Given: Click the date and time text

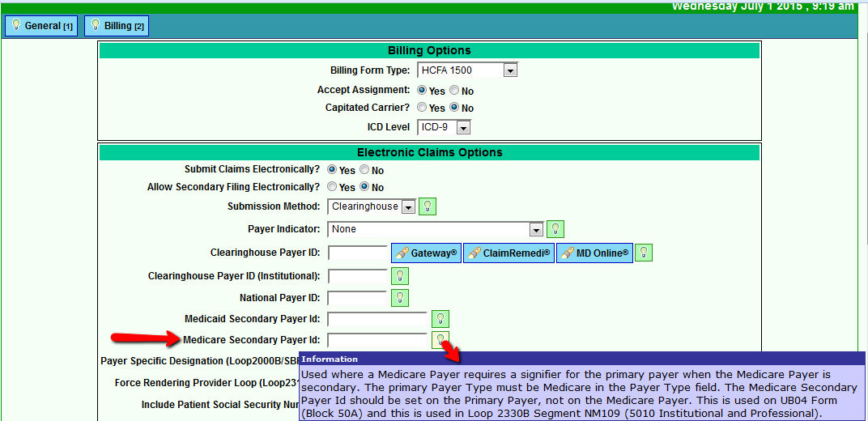Looking at the screenshot, I should [x=763, y=6].
